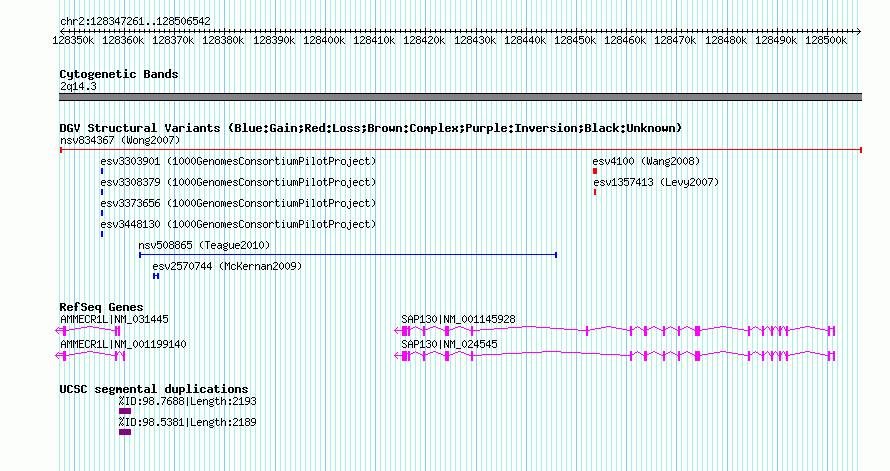Open the %ID:98.5381|Length:2189 label
890x471 pixels.
(x=187, y=422)
